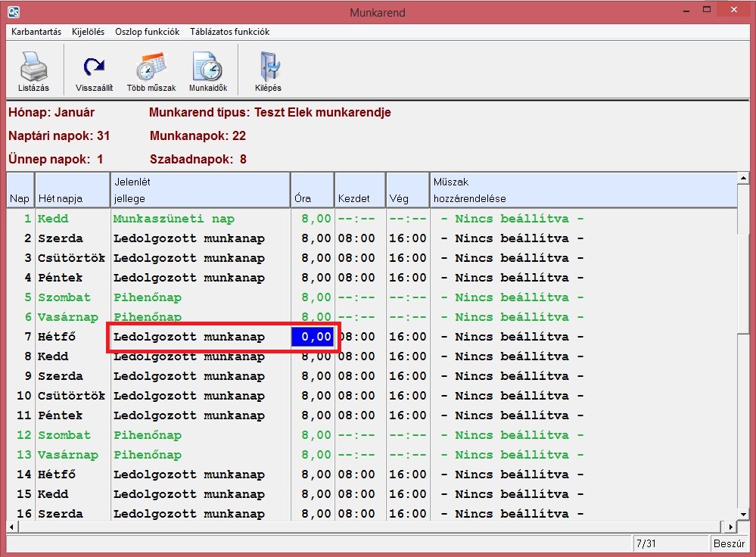
Task: Open the Kijelölés menu
Action: coord(88,32)
